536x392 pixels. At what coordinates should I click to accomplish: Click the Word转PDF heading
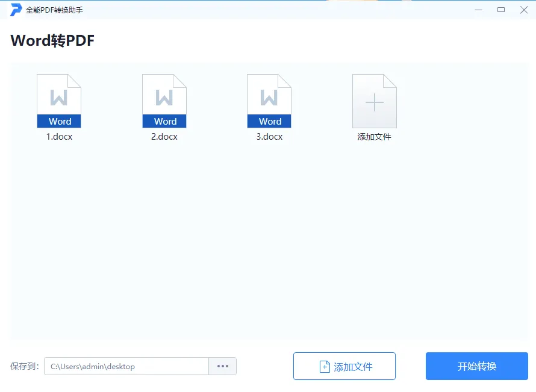52,40
